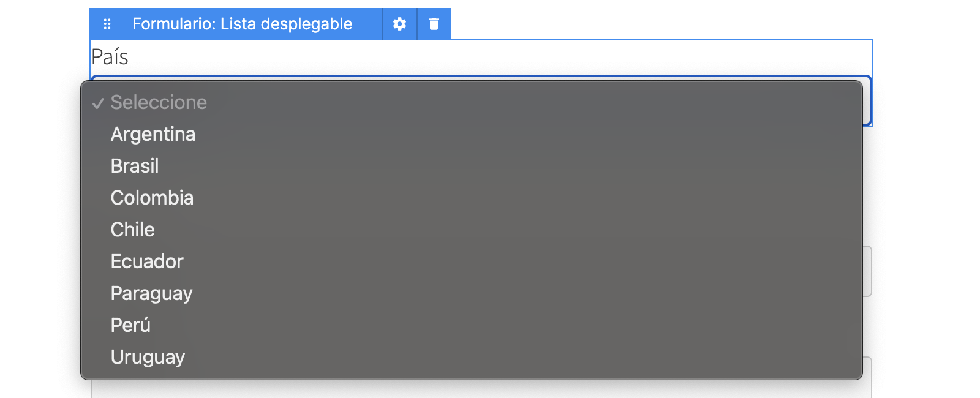
Task: Click the input field below the open list
Action: click(481, 389)
